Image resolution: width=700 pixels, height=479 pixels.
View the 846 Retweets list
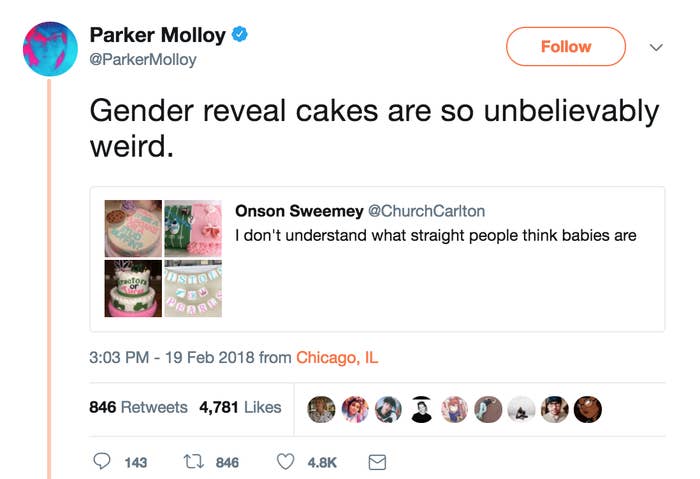138,407
